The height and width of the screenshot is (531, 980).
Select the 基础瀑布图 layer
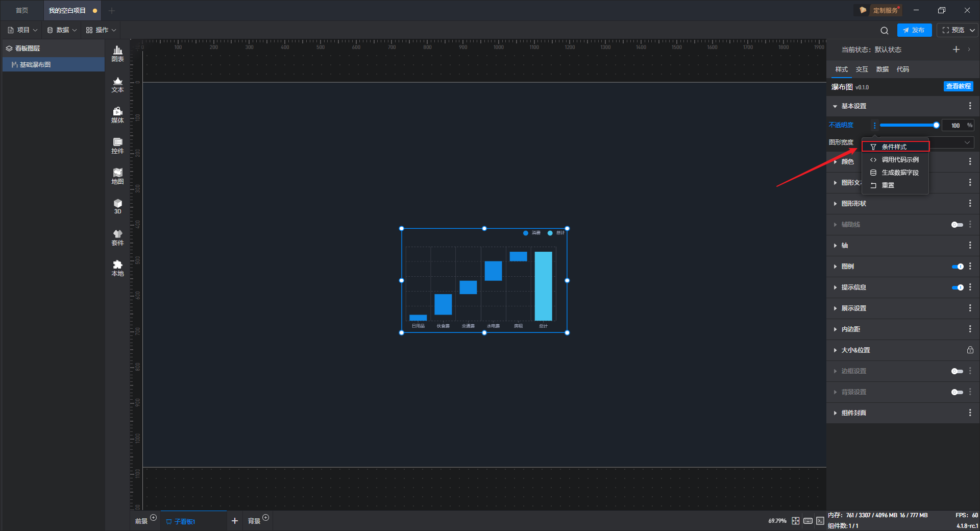click(54, 64)
